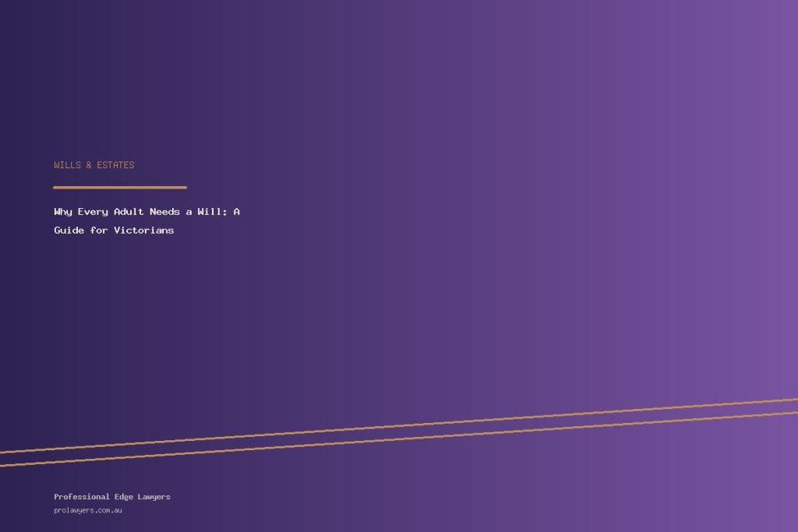798x532 pixels.
Task: Click the ampersand in the category label
Action: (89, 165)
